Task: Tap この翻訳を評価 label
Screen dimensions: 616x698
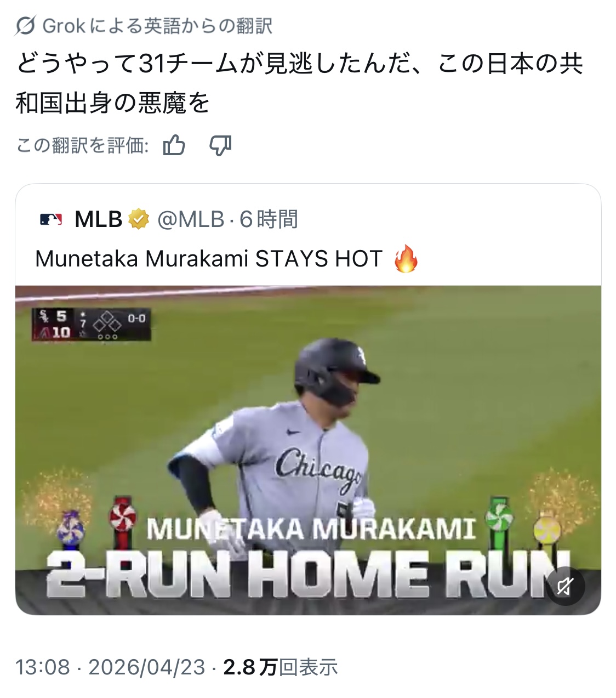Action: (82, 145)
